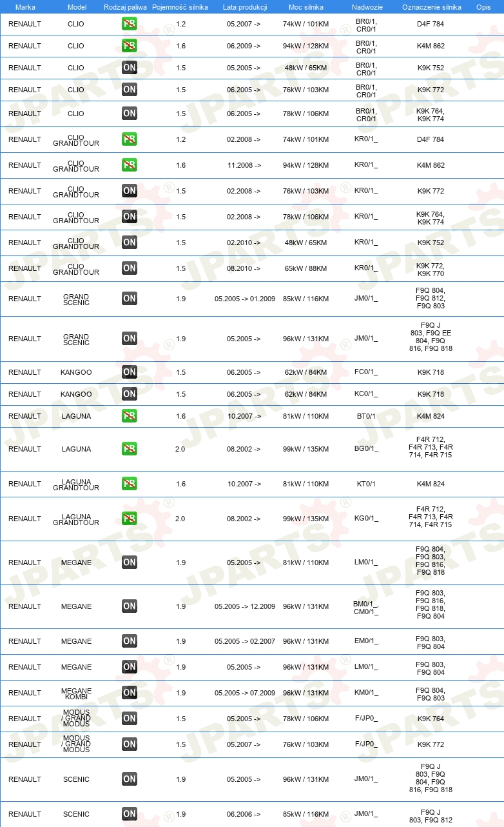Viewport: 504px width, 827px height.
Task: Click the production date 05.2005 -> 01.2009
Action: click(245, 299)
